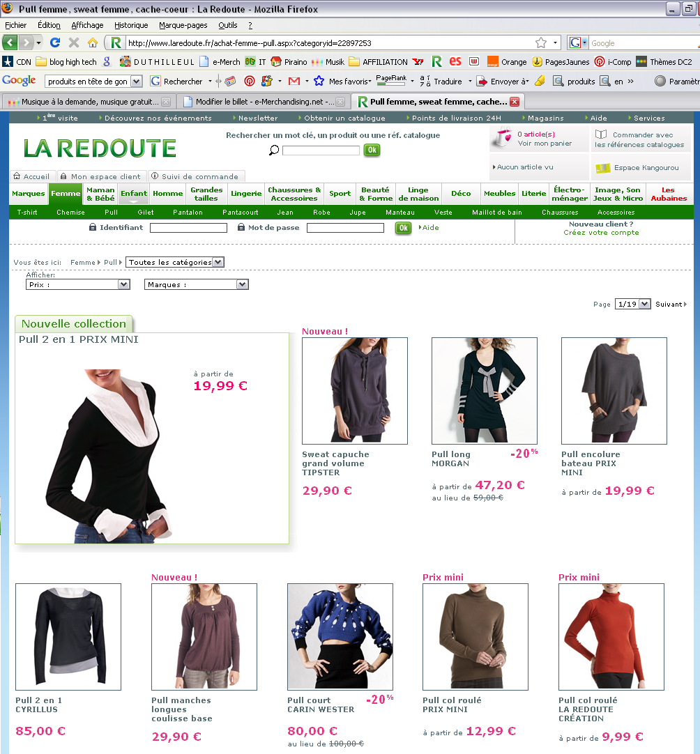Click the Firefox forward arrow button

[26, 43]
